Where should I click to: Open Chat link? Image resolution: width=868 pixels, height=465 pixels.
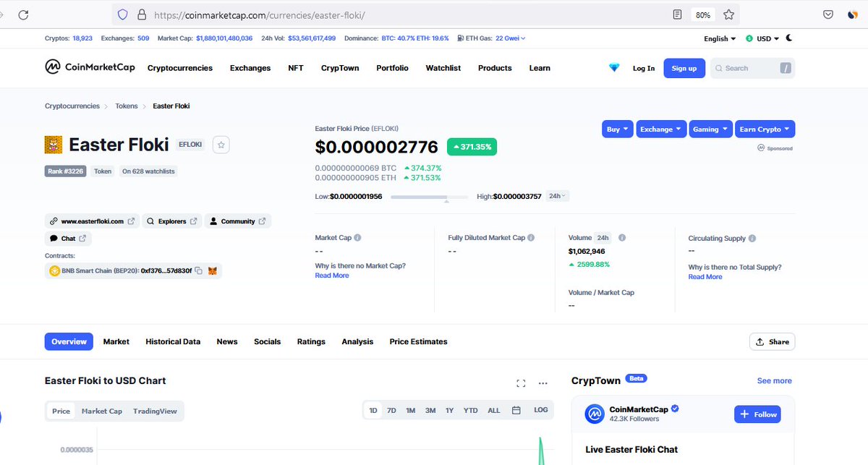pyautogui.click(x=68, y=239)
